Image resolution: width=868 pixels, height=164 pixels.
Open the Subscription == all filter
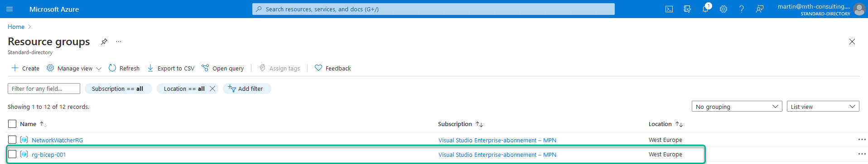click(x=118, y=89)
